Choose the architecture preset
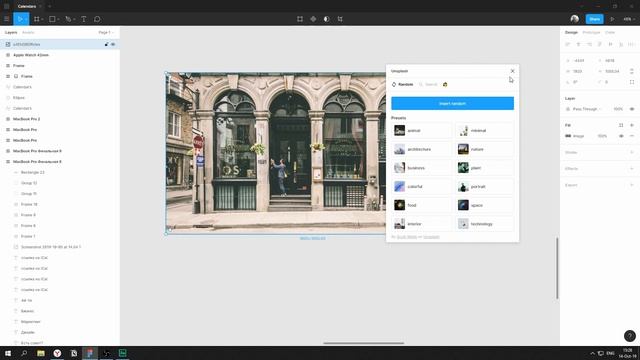 coord(421,149)
